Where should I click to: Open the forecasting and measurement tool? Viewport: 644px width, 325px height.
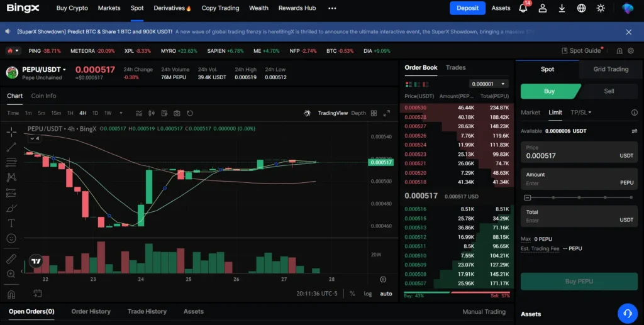(x=11, y=193)
